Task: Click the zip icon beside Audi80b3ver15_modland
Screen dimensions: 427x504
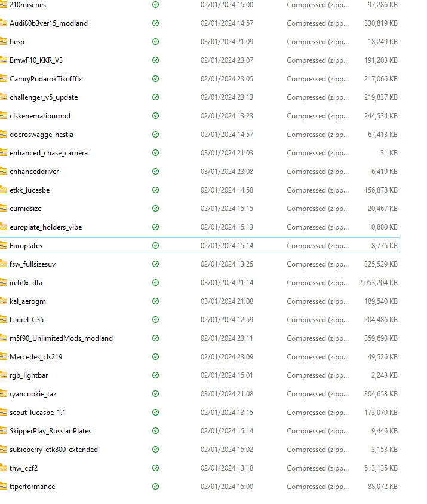Action: tap(3, 23)
